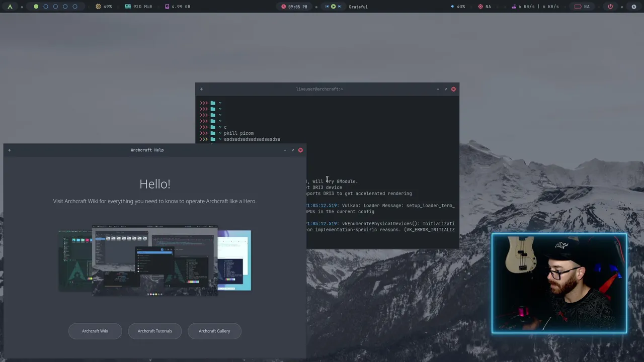Open the network speed module icon
The image size is (644, 362).
tap(514, 7)
